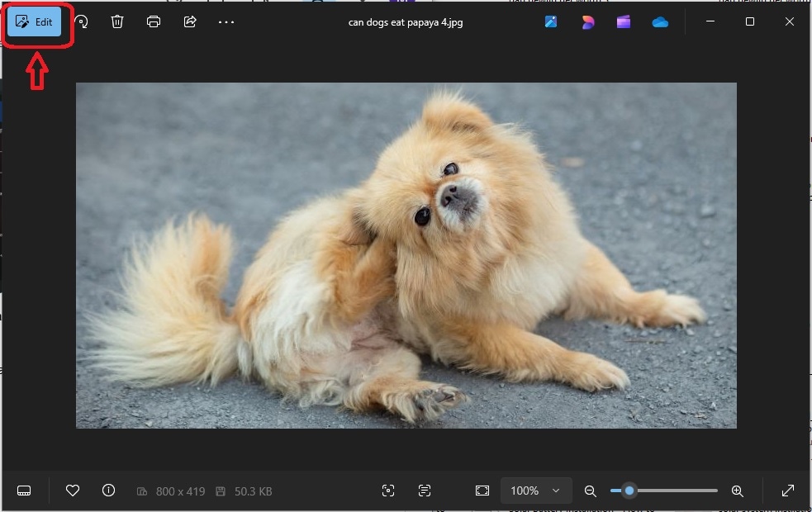Image resolution: width=812 pixels, height=512 pixels.
Task: Click the Edit image button
Action: click(35, 22)
